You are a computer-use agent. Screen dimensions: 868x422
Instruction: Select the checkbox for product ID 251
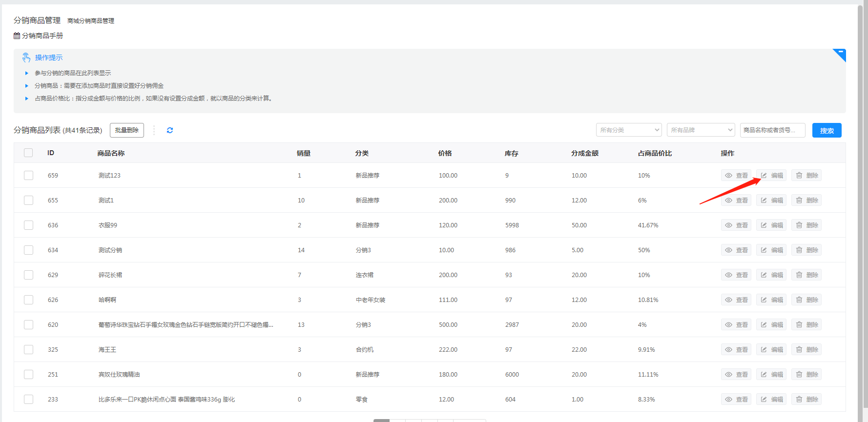coord(29,375)
